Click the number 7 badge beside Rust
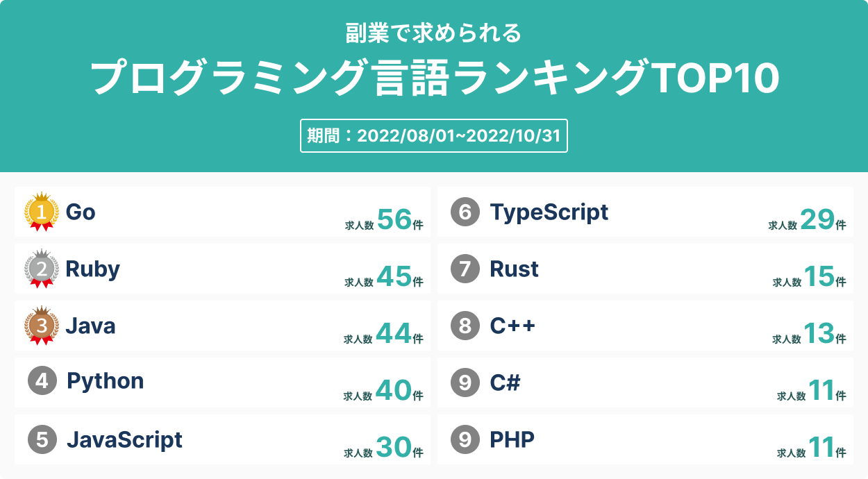 [465, 269]
